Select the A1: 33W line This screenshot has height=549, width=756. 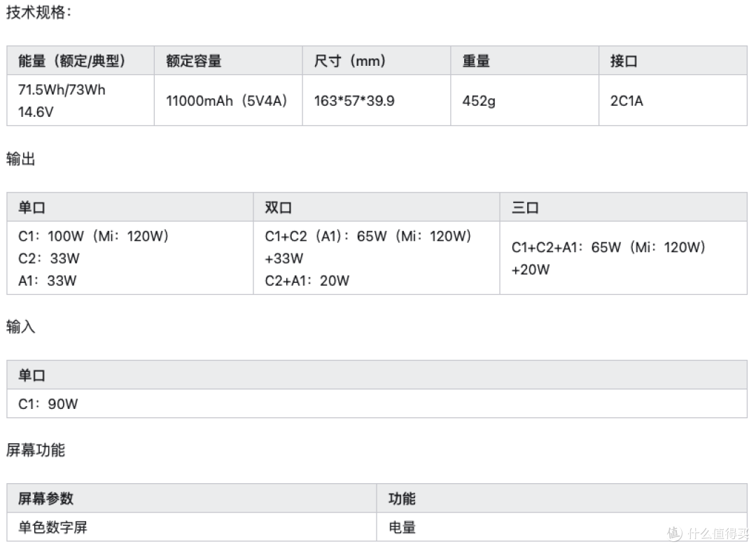(x=48, y=281)
